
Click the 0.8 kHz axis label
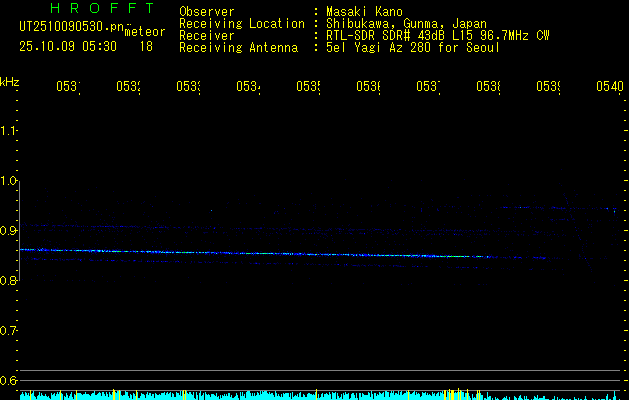tap(8, 280)
